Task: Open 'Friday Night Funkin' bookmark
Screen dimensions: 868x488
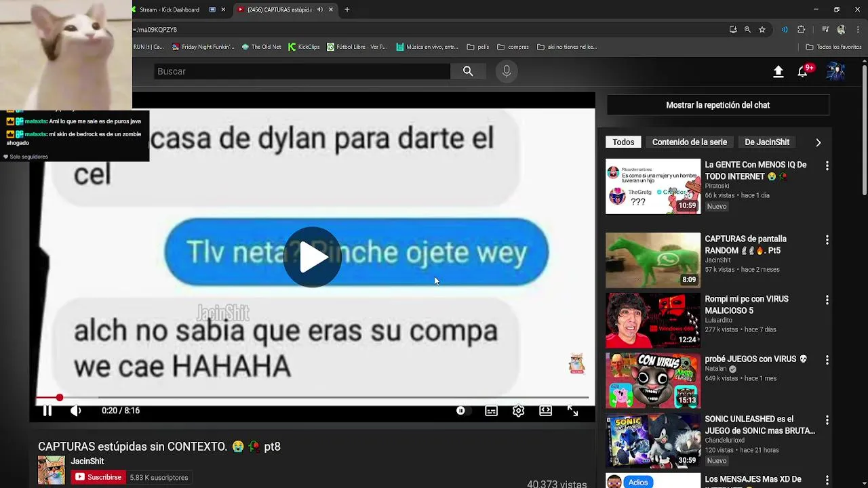Action: point(203,47)
